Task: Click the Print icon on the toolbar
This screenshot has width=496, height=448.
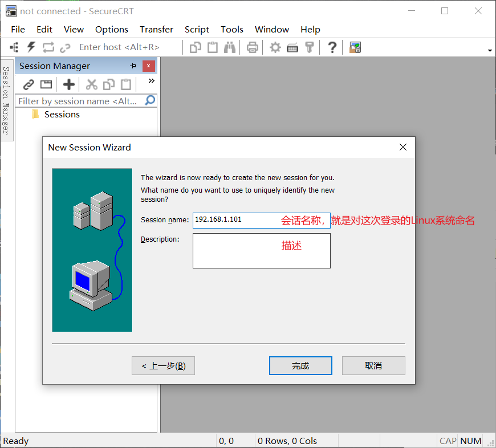Action: [253, 47]
